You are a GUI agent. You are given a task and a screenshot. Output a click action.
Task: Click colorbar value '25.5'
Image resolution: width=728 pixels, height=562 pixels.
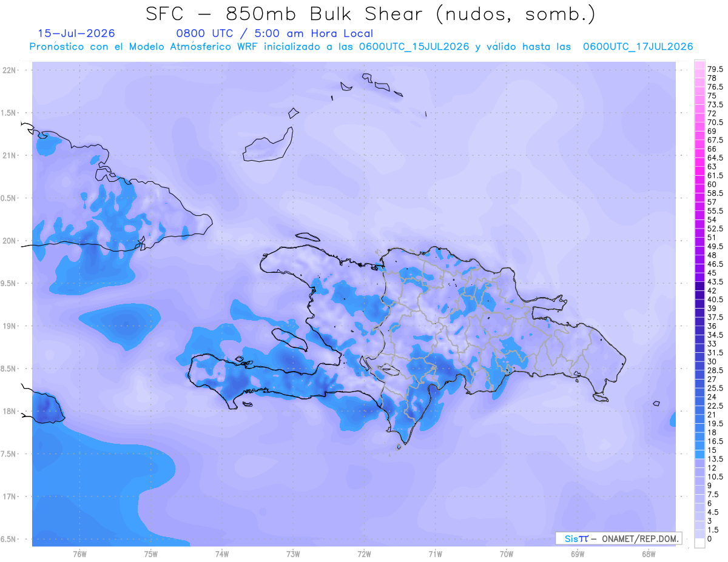pyautogui.click(x=715, y=388)
